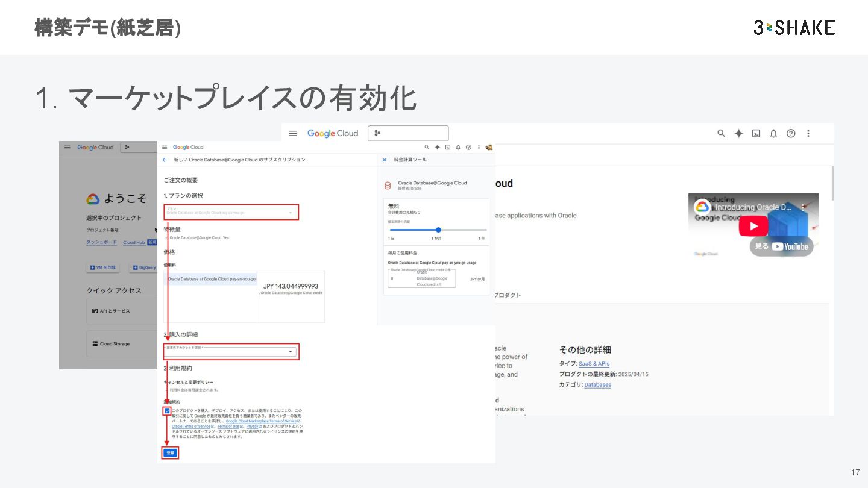Open three-dot menu in subscription window header

tap(479, 147)
